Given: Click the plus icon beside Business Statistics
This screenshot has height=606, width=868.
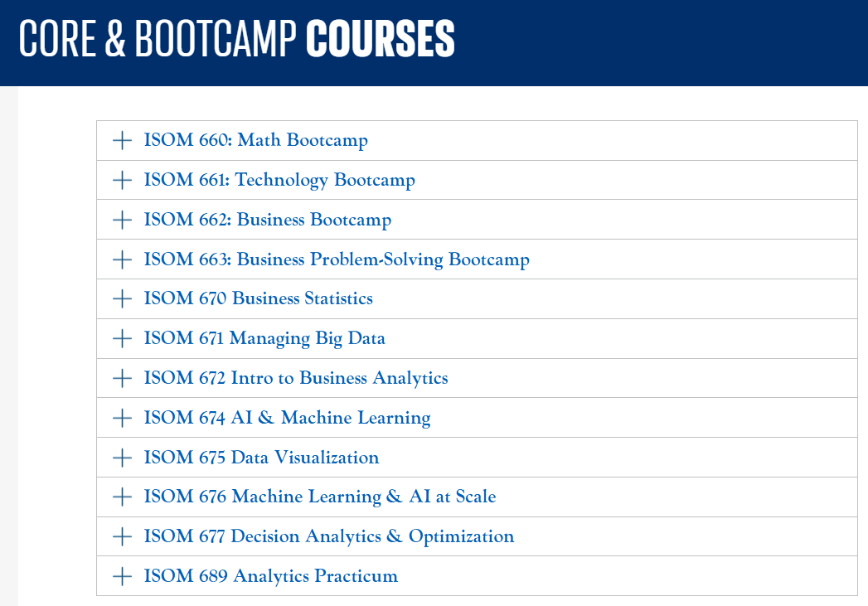Looking at the screenshot, I should tap(122, 298).
